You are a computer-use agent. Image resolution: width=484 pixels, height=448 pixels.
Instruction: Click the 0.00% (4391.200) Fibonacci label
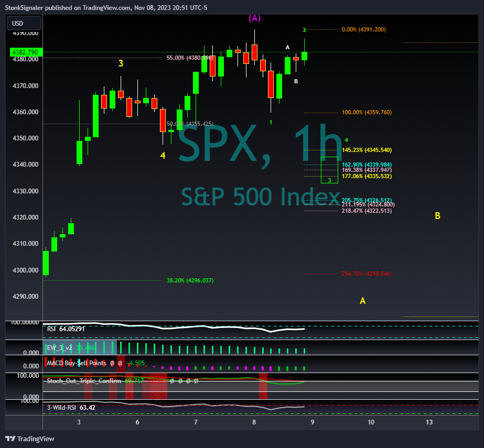363,30
